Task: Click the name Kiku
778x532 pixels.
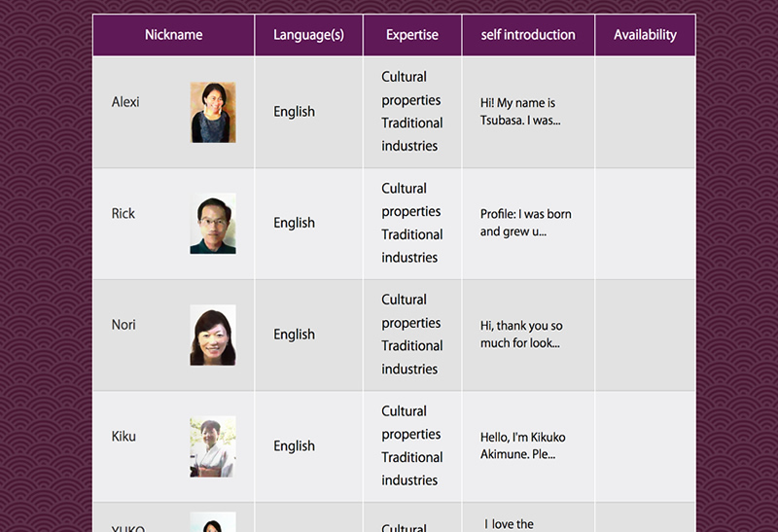Action: 124,437
